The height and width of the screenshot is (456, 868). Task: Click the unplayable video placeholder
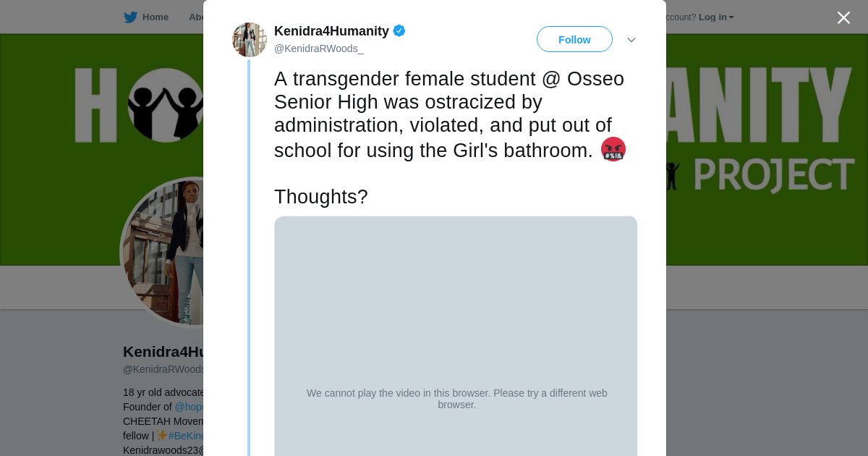456,333
